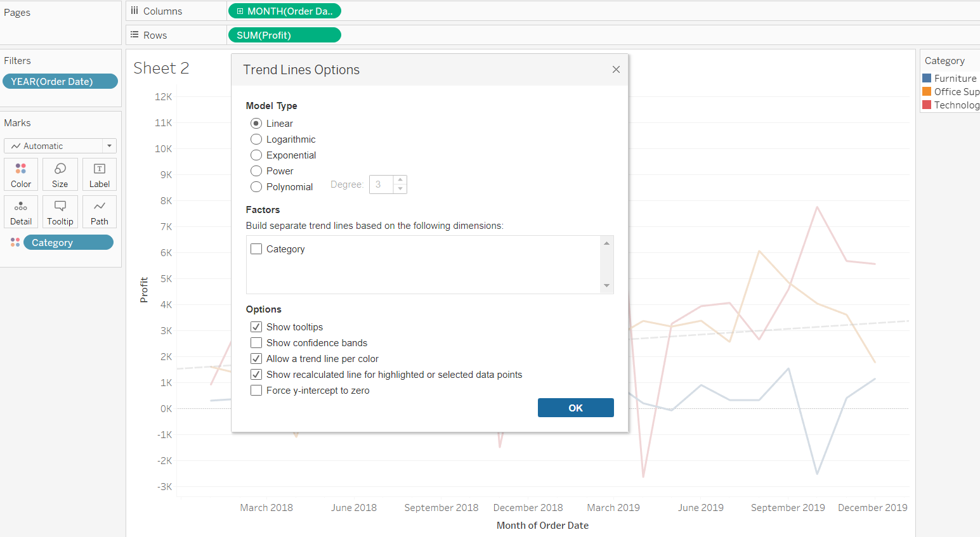Increase polynomial degree with up arrow
980x537 pixels.
pos(400,180)
